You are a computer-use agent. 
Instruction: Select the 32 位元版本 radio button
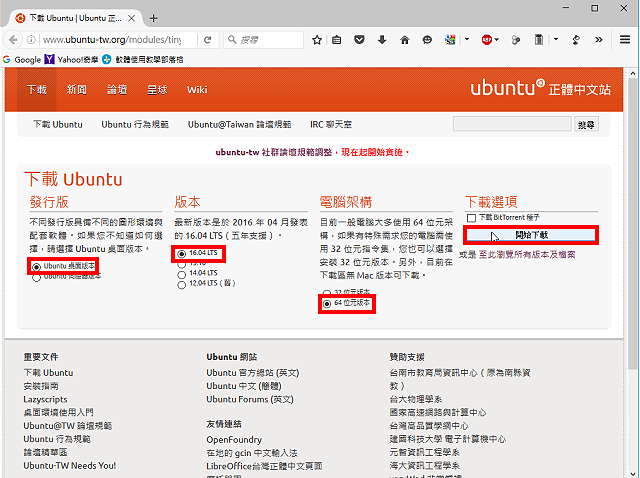coord(327,293)
